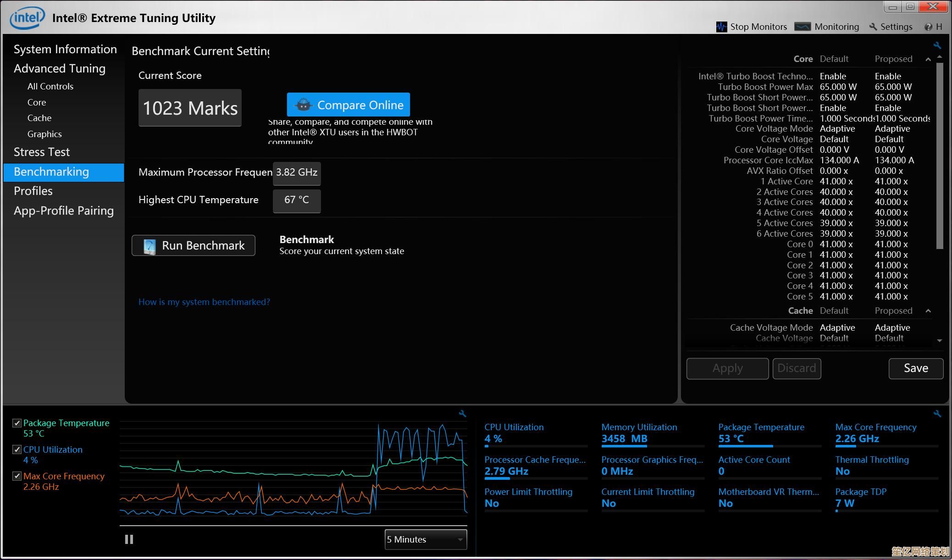Screen dimensions: 952x560
Task: Open graph options with the wrench icon
Action: pos(462,413)
